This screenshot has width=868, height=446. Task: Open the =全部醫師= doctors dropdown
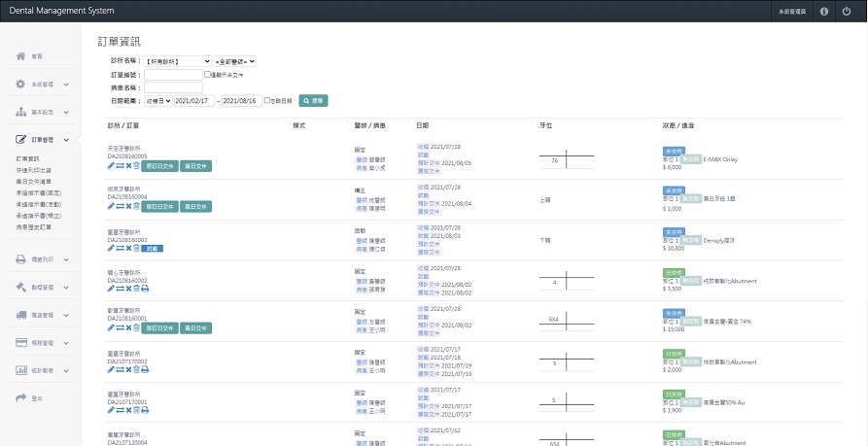[x=234, y=61]
